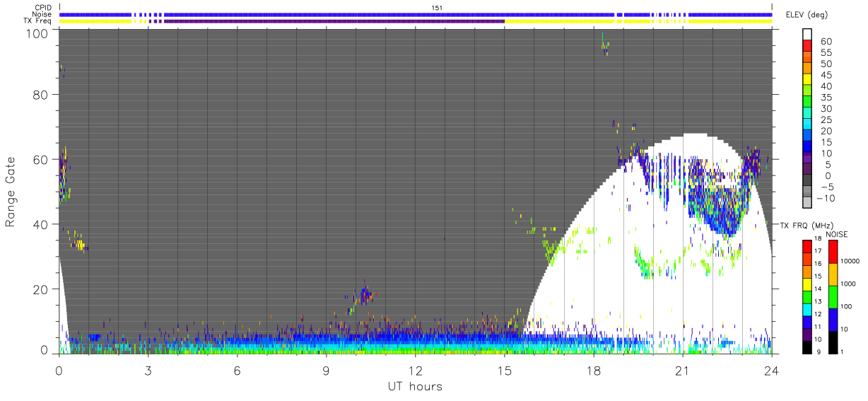The width and height of the screenshot is (868, 401).
Task: Pick the black bottom swatch of NOISE colorbar
Action: [x=833, y=341]
